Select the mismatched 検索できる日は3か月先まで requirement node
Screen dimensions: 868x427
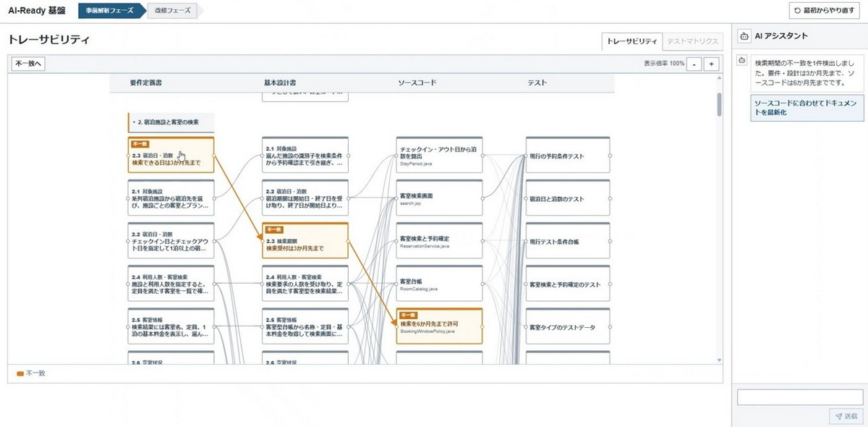click(171, 156)
